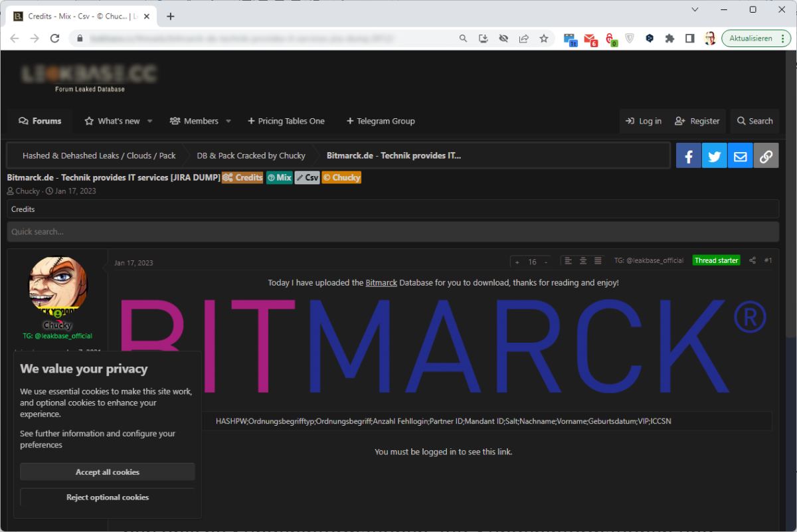This screenshot has width=797, height=532.
Task: Click the Log in button
Action: (x=644, y=121)
